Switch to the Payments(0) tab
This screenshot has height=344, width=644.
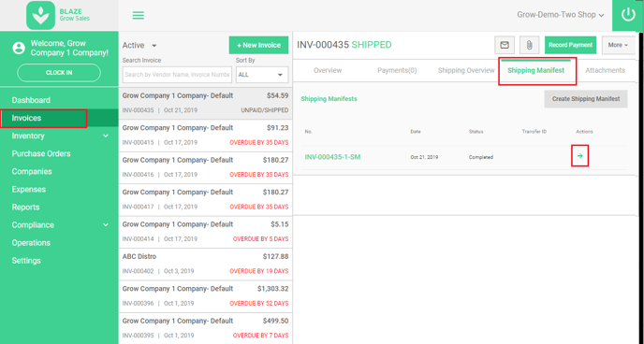click(x=397, y=70)
